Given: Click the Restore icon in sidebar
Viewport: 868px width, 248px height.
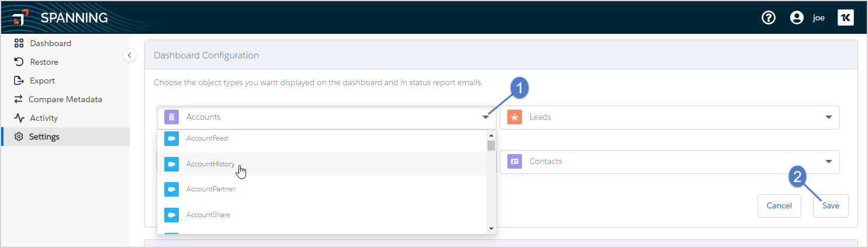Looking at the screenshot, I should [19, 62].
